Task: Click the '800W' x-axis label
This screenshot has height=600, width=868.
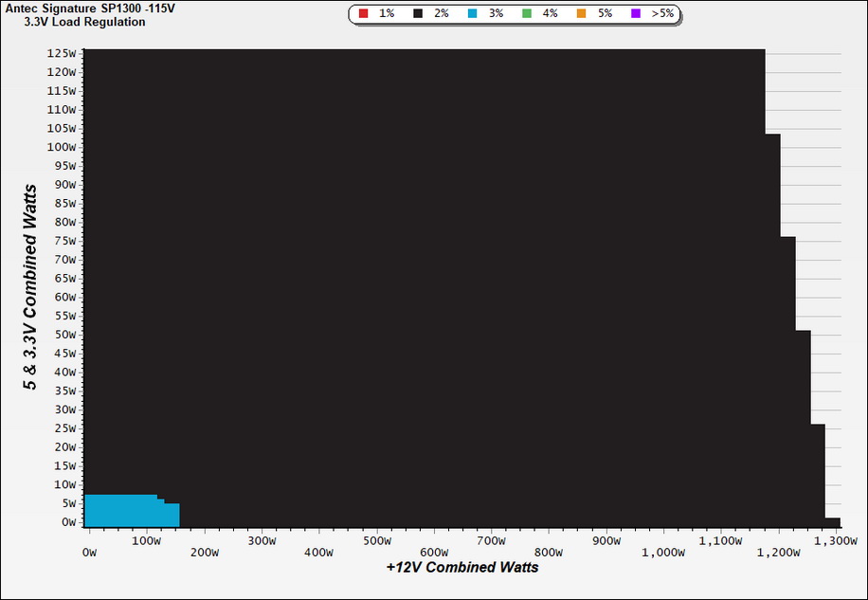Action: 549,553
